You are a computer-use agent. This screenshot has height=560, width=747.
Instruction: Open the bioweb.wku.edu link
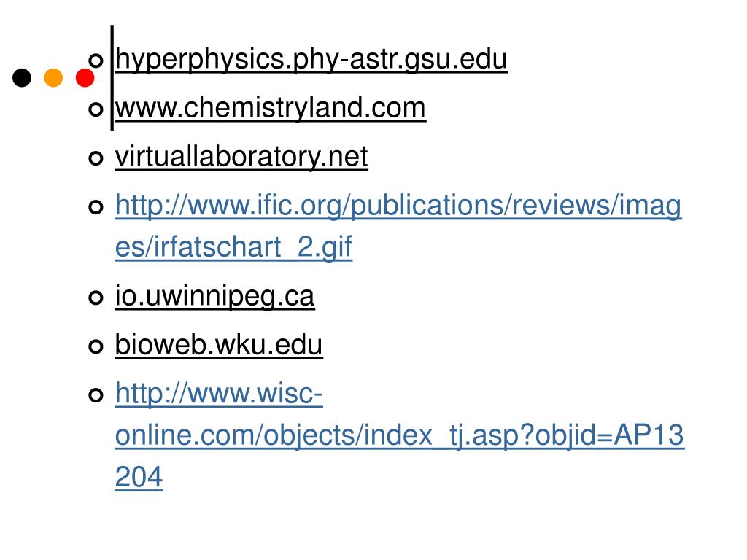(x=219, y=344)
